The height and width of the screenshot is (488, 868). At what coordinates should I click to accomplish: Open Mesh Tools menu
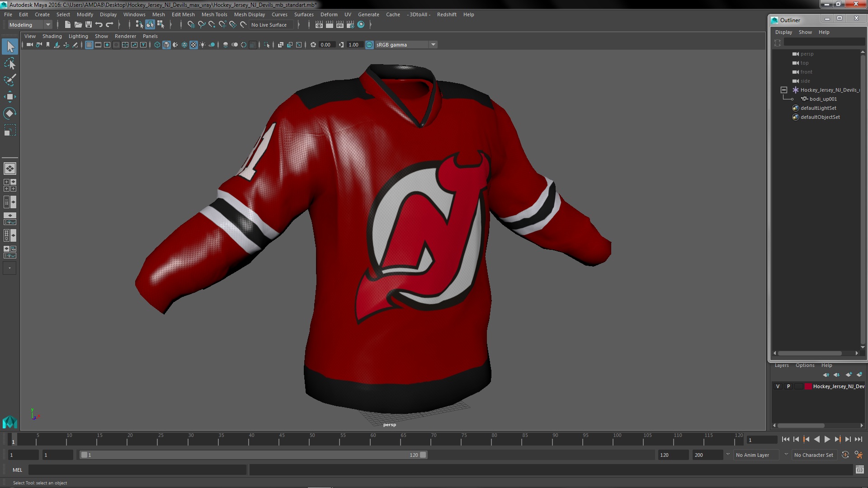[214, 14]
